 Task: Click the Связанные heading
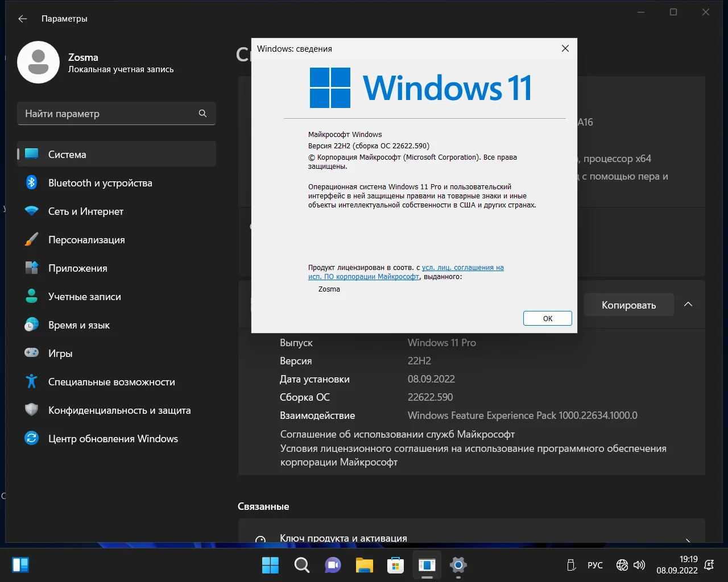263,506
